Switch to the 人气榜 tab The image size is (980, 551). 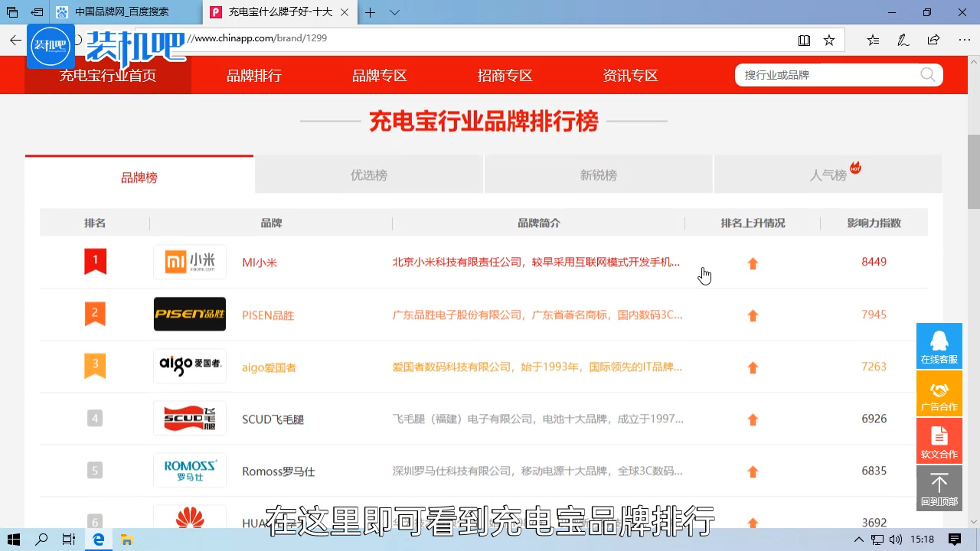(x=828, y=174)
